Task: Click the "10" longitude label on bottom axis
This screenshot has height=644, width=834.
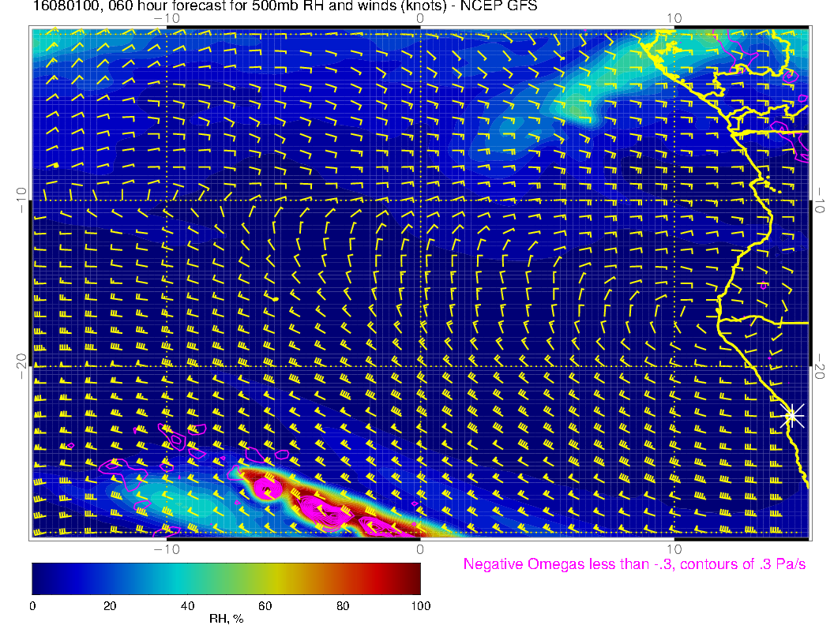Action: click(674, 549)
